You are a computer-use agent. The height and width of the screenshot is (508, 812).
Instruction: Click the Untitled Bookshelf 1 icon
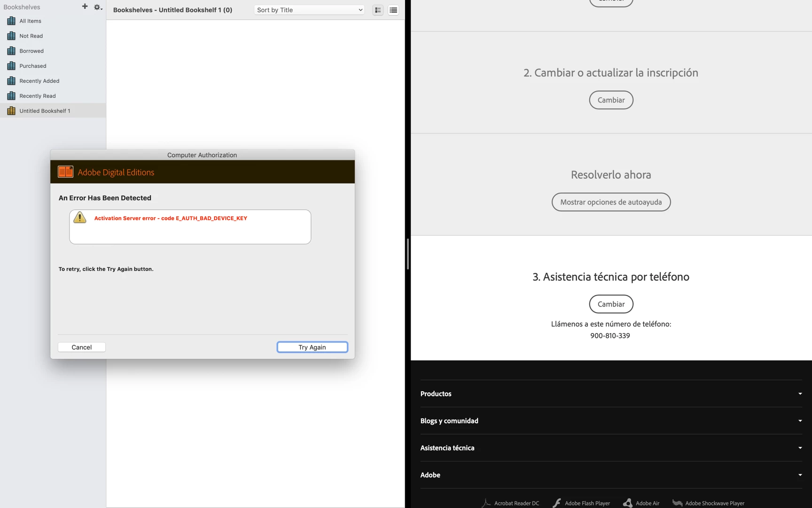pos(11,111)
